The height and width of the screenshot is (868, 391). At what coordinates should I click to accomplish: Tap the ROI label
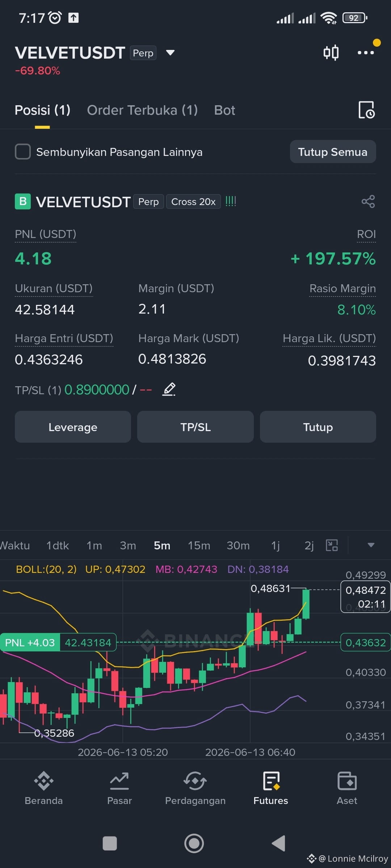click(366, 234)
